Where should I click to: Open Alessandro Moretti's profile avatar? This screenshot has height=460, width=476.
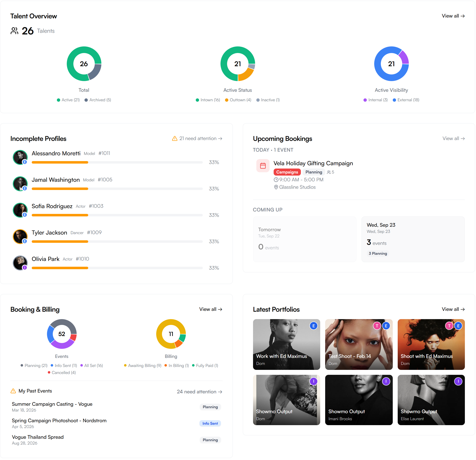click(x=20, y=157)
